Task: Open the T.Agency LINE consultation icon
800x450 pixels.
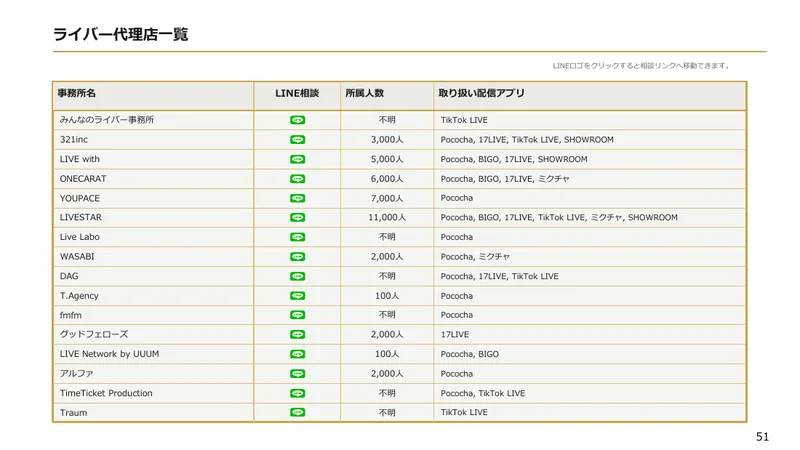Action: [297, 295]
